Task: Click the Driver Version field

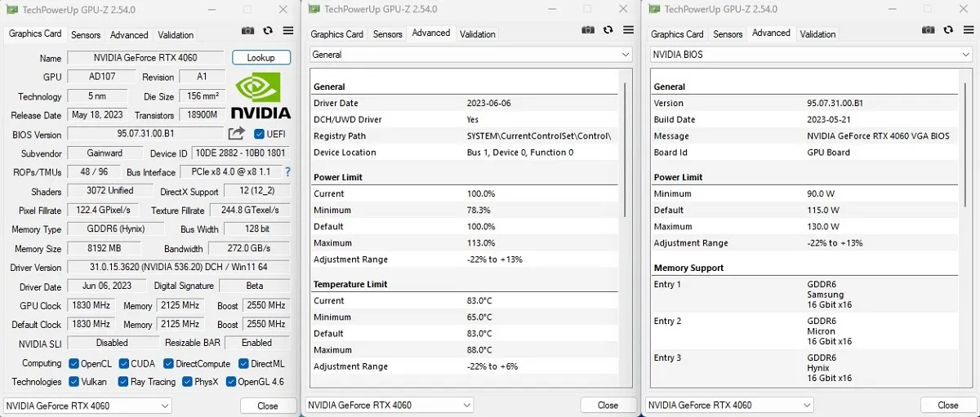Action: [178, 268]
